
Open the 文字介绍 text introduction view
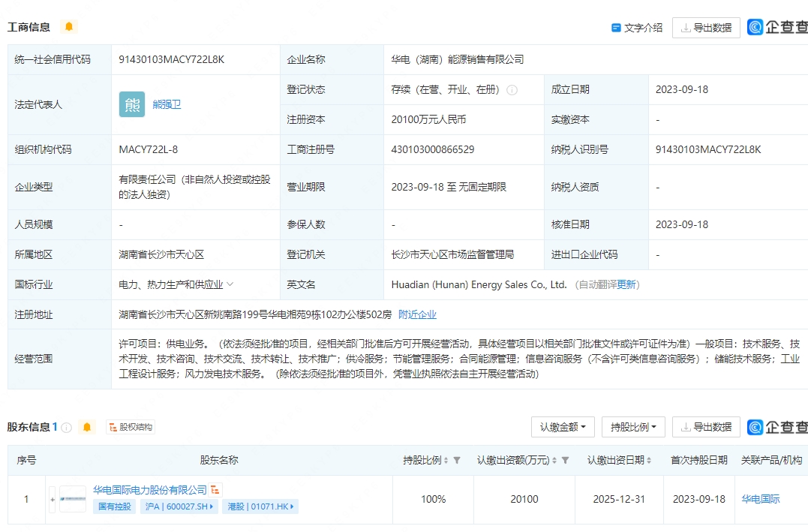[x=637, y=28]
